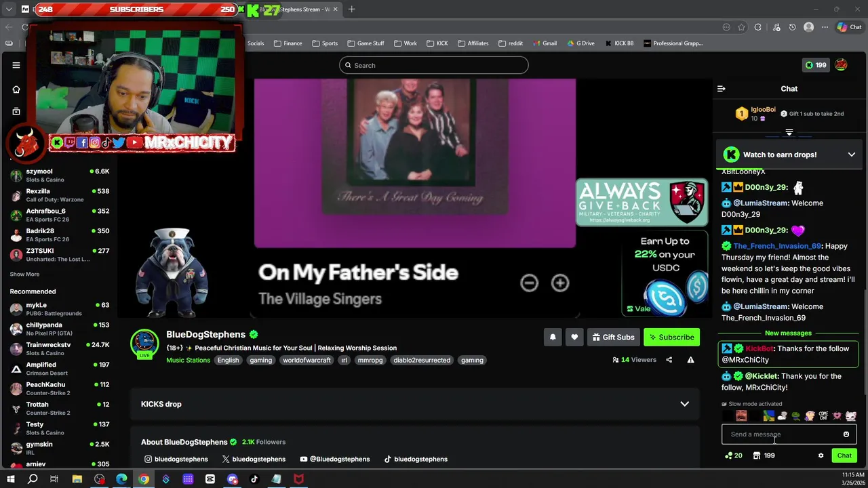This screenshot has width=868, height=488.
Task: Open Game Stuff bookmarks folder
Action: [x=366, y=43]
